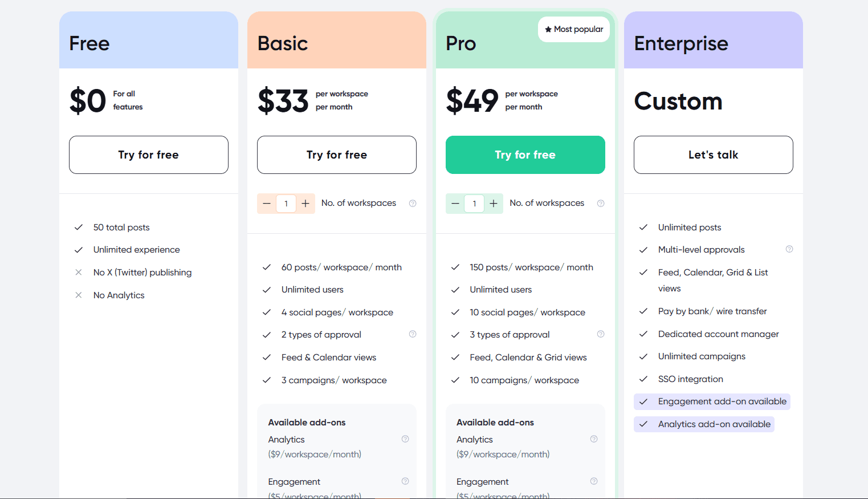The width and height of the screenshot is (868, 499).
Task: Decrease Basic plan workspace count with minus button
Action: coord(266,203)
